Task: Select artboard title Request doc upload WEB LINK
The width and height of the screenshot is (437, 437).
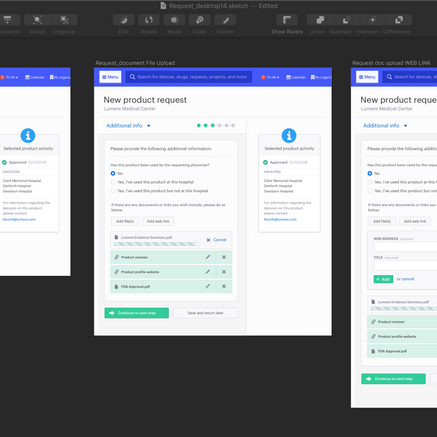Action: point(391,63)
